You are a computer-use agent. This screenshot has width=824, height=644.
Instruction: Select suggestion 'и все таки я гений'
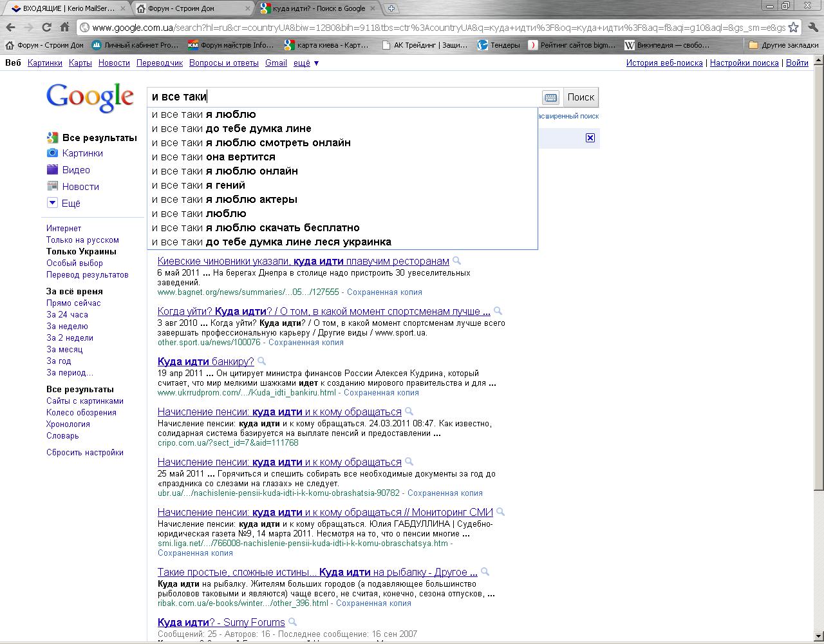(342, 185)
